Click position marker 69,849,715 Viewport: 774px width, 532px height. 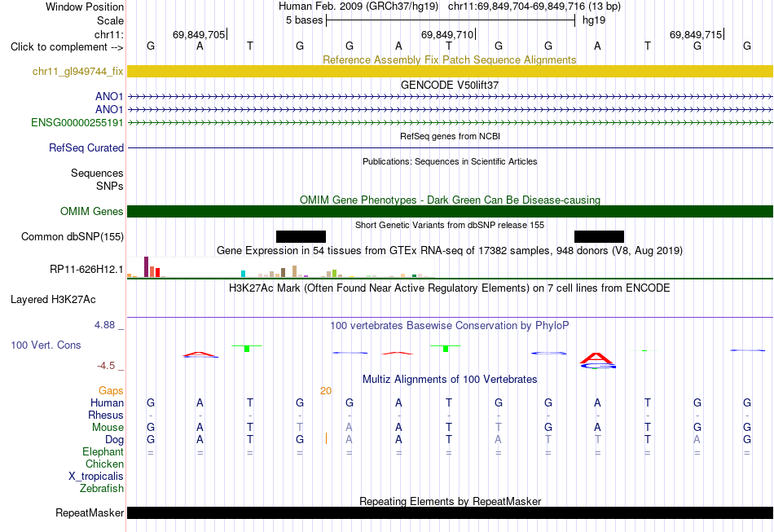point(697,34)
